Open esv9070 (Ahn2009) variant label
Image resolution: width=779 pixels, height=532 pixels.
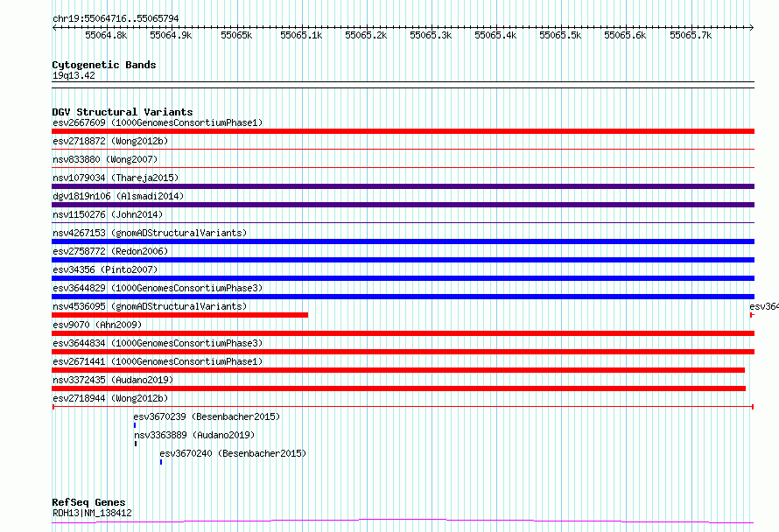pos(97,325)
